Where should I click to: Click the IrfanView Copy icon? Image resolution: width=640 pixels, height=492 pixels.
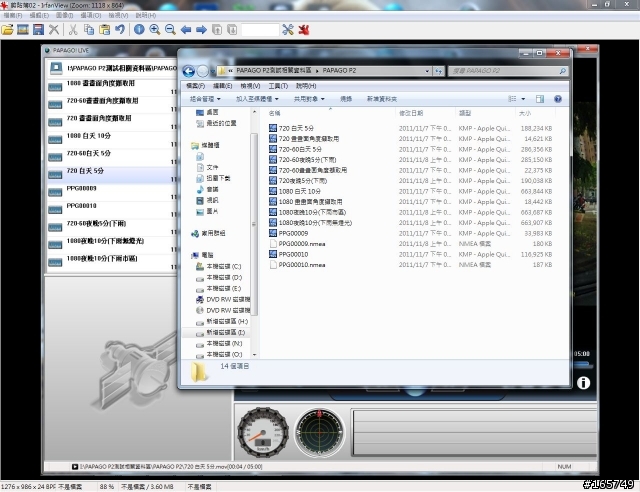(89, 29)
